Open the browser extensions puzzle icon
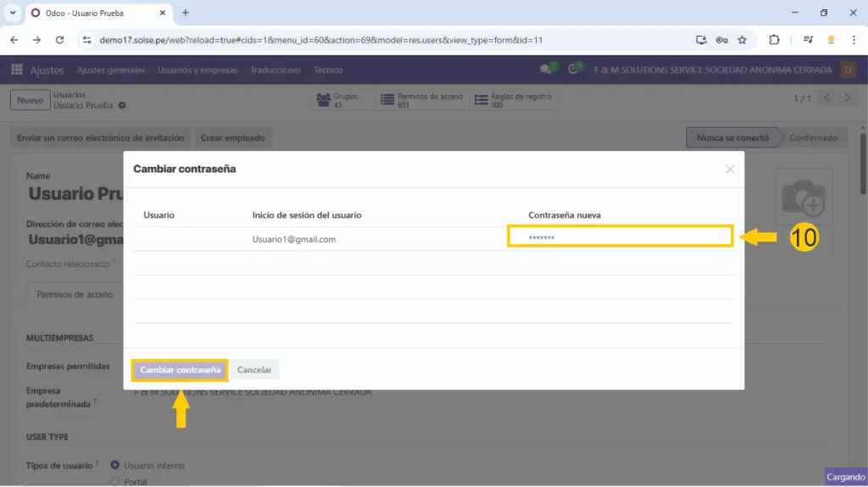868x487 pixels. pyautogui.click(x=774, y=40)
